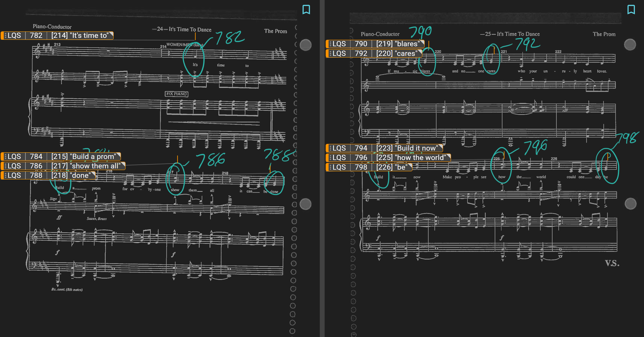Click The Prom title on page 25
Screen dimensions: 644x337
[604, 34]
